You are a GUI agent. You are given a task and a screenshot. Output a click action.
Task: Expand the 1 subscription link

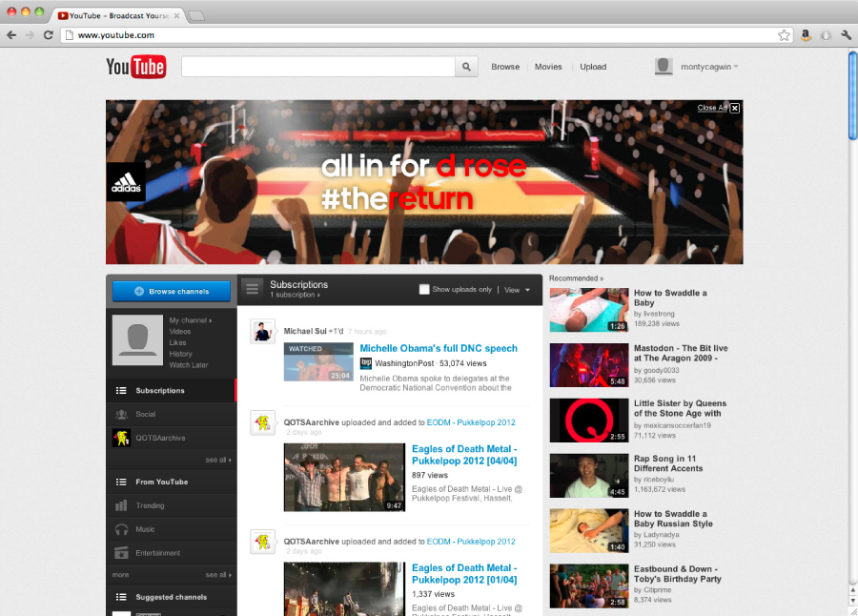coord(295,296)
